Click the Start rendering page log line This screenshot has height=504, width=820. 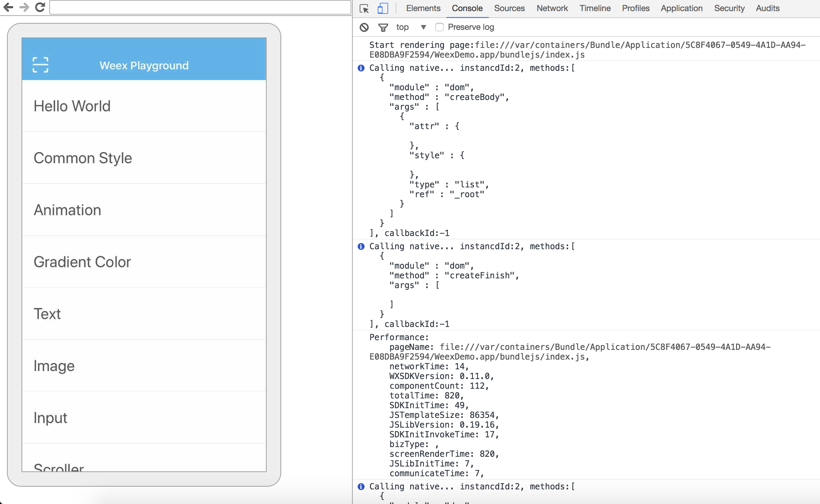(x=587, y=50)
